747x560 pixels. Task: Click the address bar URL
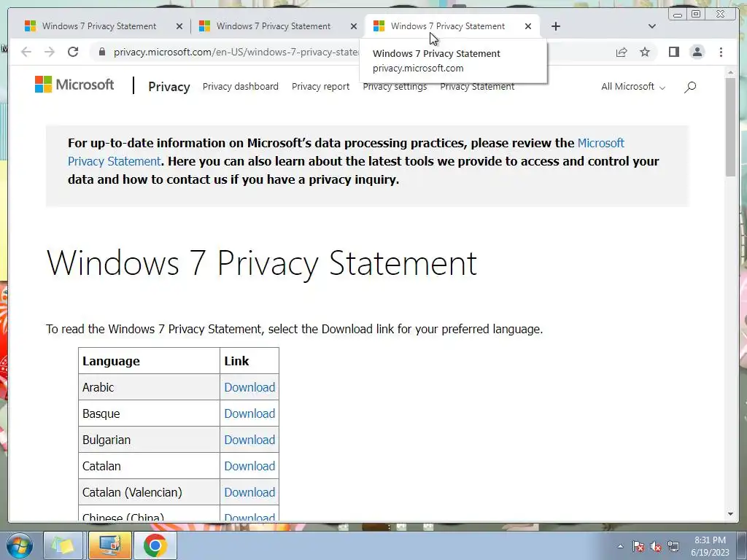[x=236, y=52]
